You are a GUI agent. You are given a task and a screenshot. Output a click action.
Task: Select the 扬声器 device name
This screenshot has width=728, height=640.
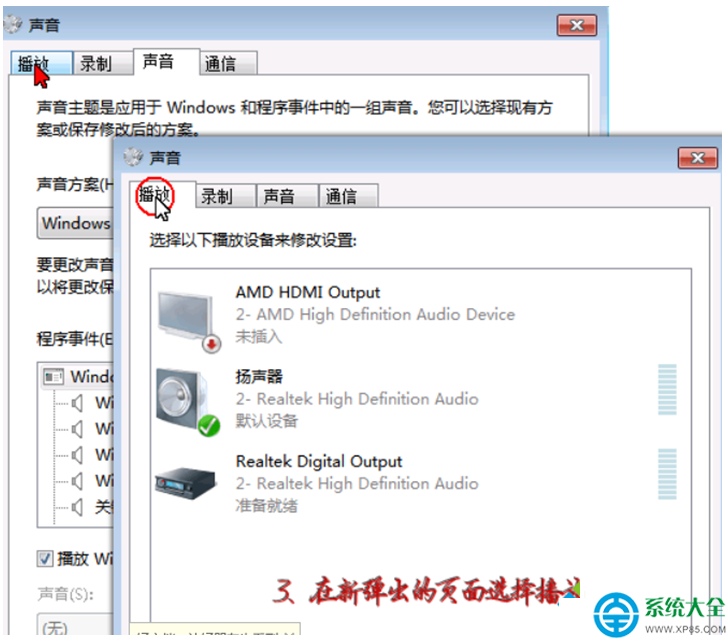pos(259,377)
